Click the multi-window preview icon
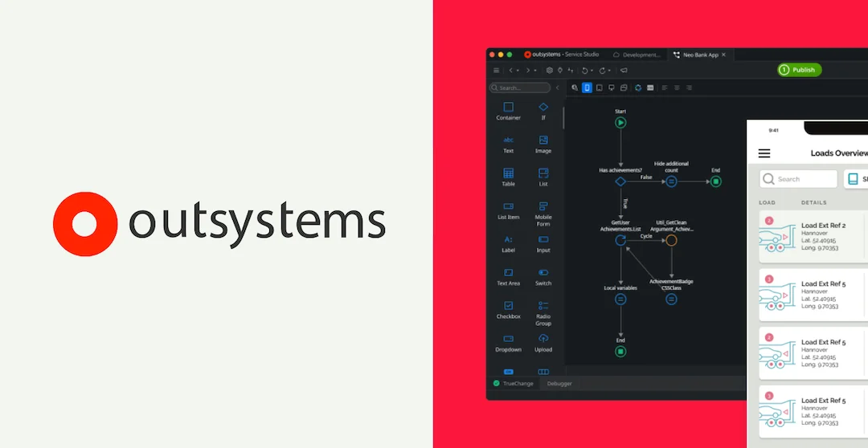Screen dimensions: 868x448 pos(624,88)
